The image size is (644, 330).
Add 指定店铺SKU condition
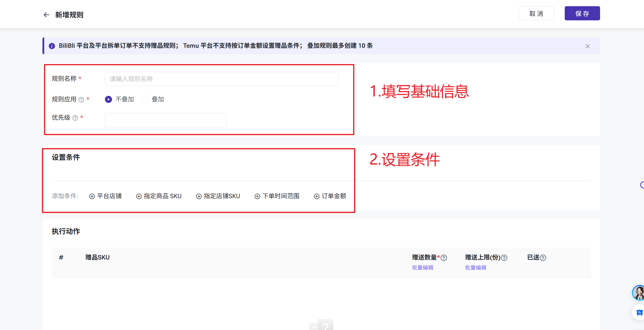click(218, 196)
